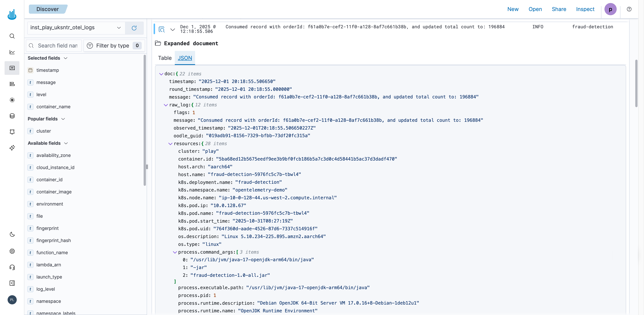Viewport: 644px width, 315px height.
Task: Click the Inspect link in the top bar
Action: coord(585,9)
